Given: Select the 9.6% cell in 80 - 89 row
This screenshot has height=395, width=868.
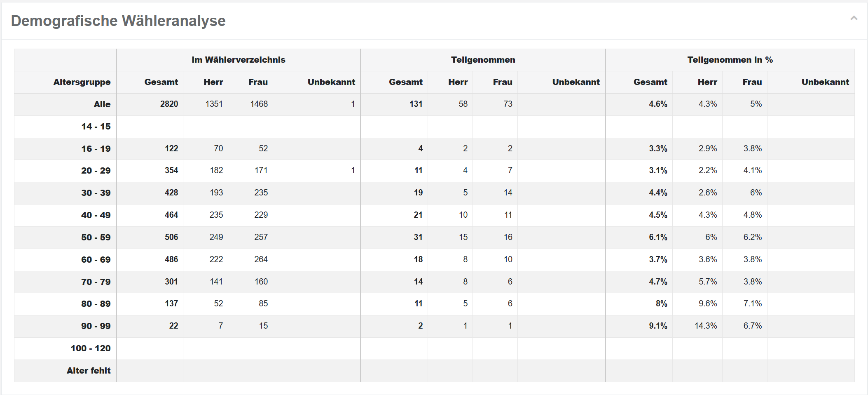Looking at the screenshot, I should [x=707, y=304].
